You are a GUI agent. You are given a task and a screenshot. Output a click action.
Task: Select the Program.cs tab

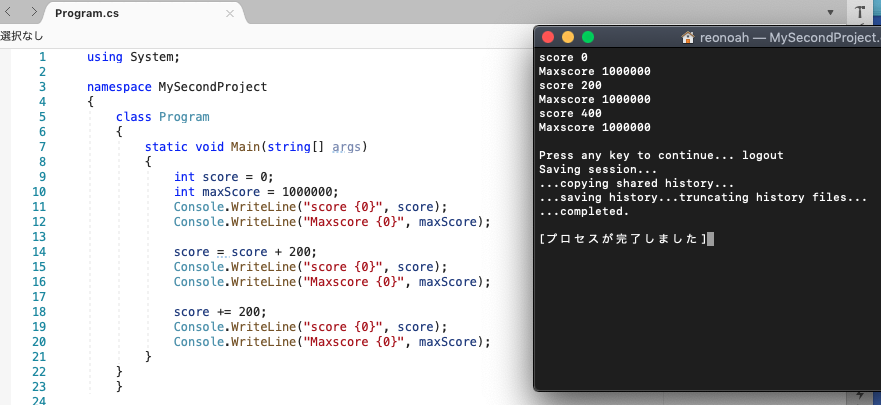pyautogui.click(x=87, y=13)
